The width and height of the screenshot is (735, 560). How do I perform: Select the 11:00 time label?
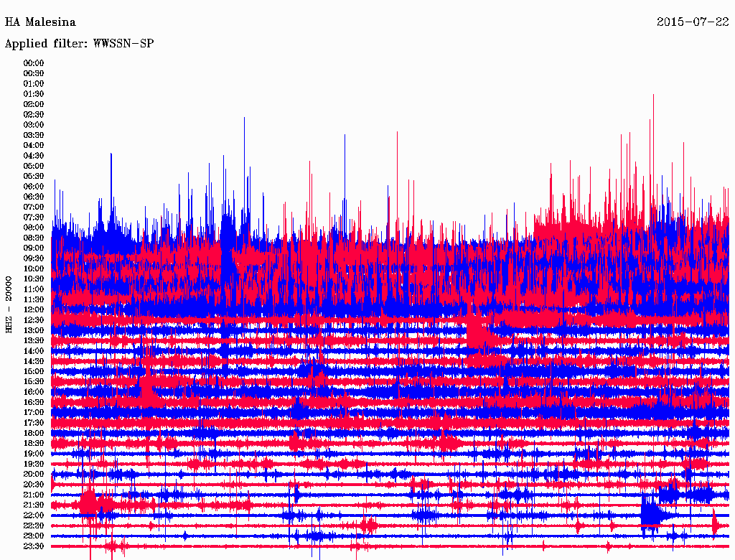pos(34,289)
